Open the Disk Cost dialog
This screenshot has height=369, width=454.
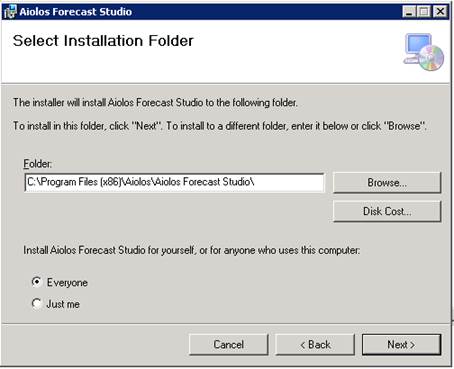(x=387, y=211)
